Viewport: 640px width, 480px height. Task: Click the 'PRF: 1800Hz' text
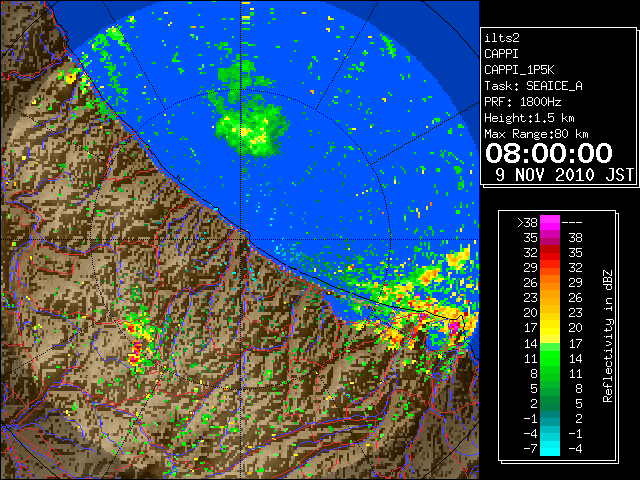point(523,102)
